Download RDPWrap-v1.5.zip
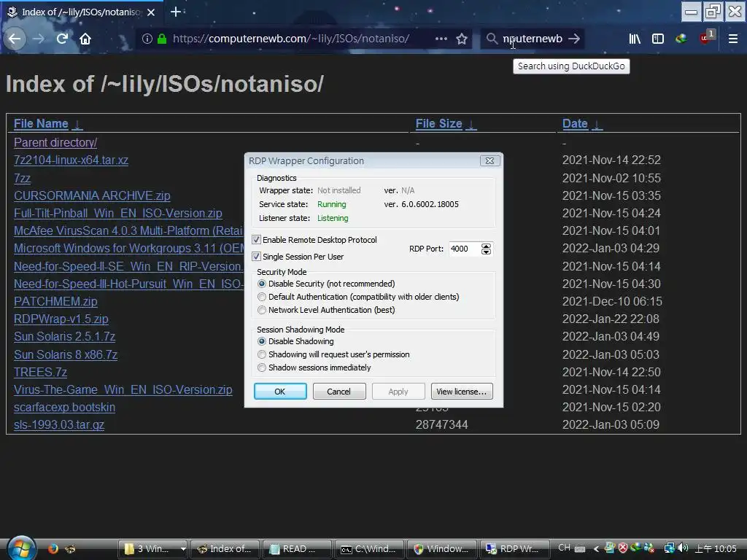This screenshot has height=560, width=747. [61, 319]
